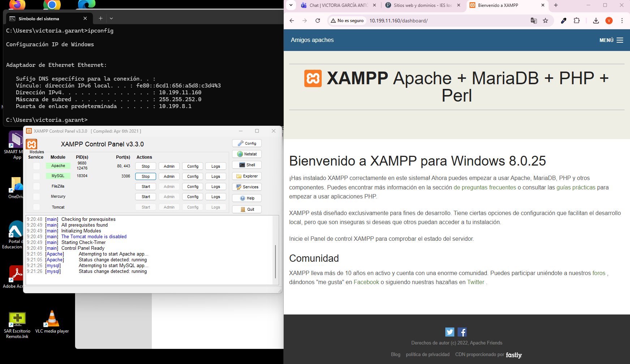Open the Chrome tab search dropdown
This screenshot has height=364, width=630.
[291, 5]
